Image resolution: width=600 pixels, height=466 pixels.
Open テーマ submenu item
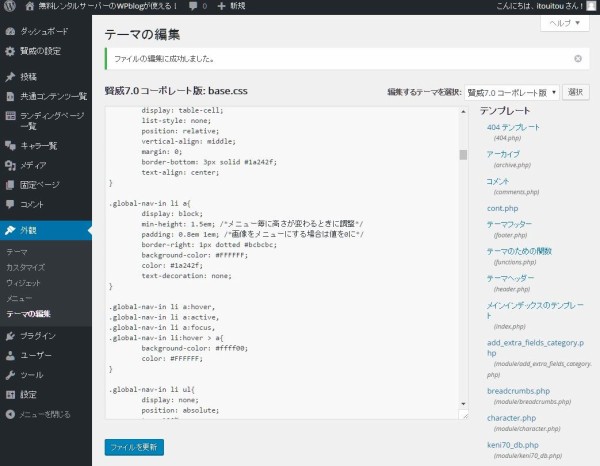tap(17, 252)
